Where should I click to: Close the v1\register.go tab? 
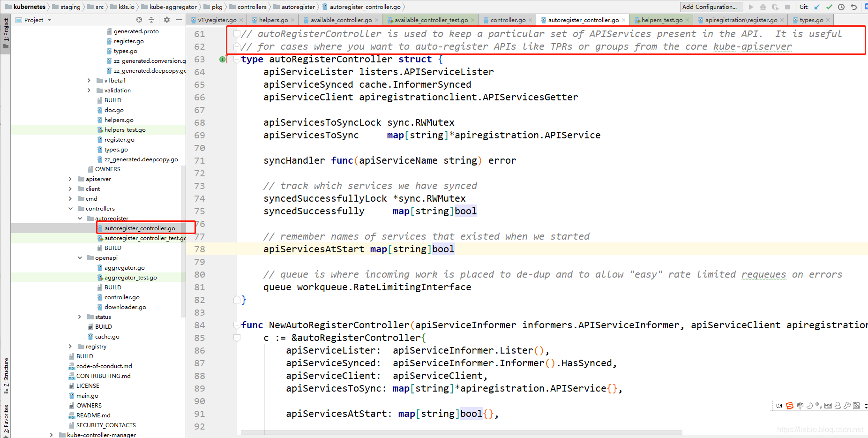click(x=241, y=20)
